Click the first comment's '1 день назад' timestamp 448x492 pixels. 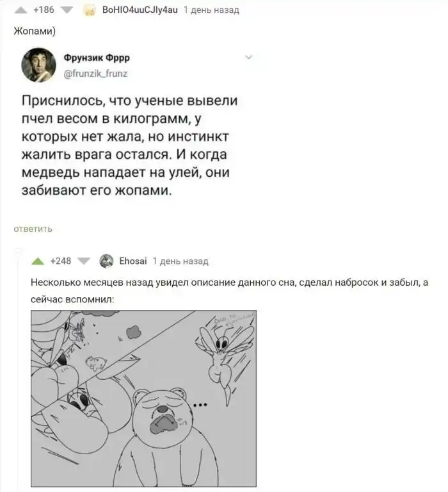211,10
